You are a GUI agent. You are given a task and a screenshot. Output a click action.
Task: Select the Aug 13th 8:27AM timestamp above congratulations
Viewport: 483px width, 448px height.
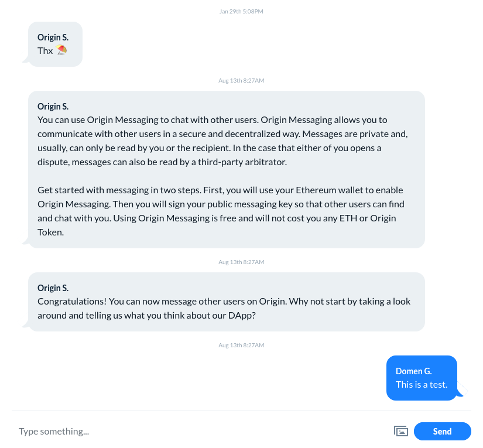point(241,262)
